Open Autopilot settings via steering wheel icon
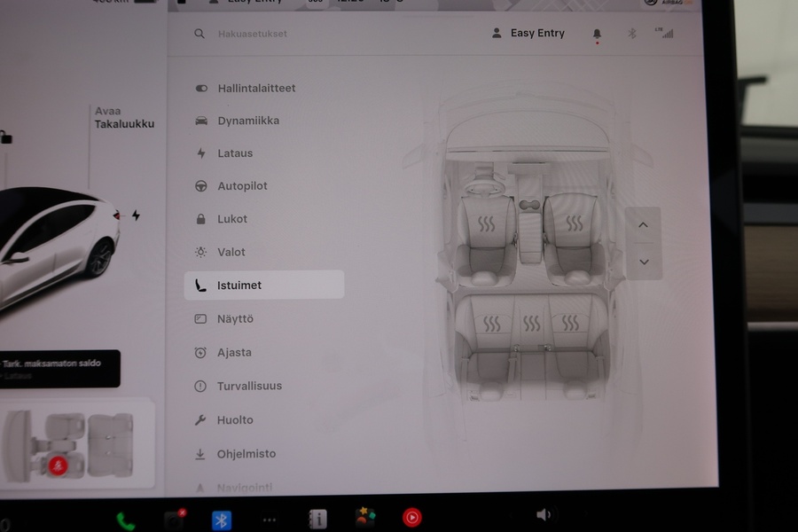798x532 pixels. coord(202,185)
